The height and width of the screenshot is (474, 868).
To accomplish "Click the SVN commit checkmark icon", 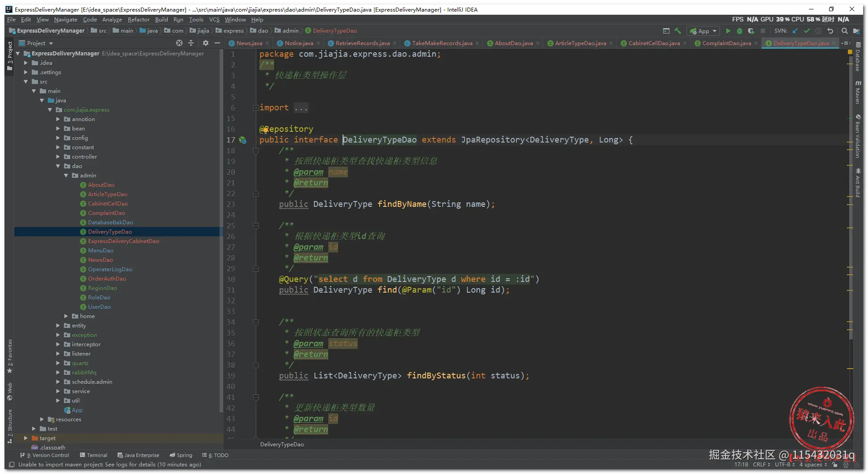I will coord(807,31).
